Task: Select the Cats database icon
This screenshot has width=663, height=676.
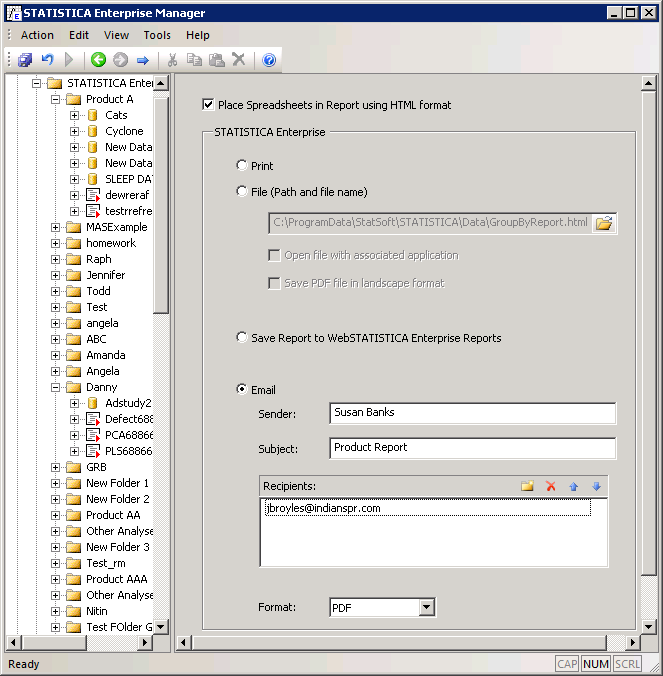Action: [92, 115]
